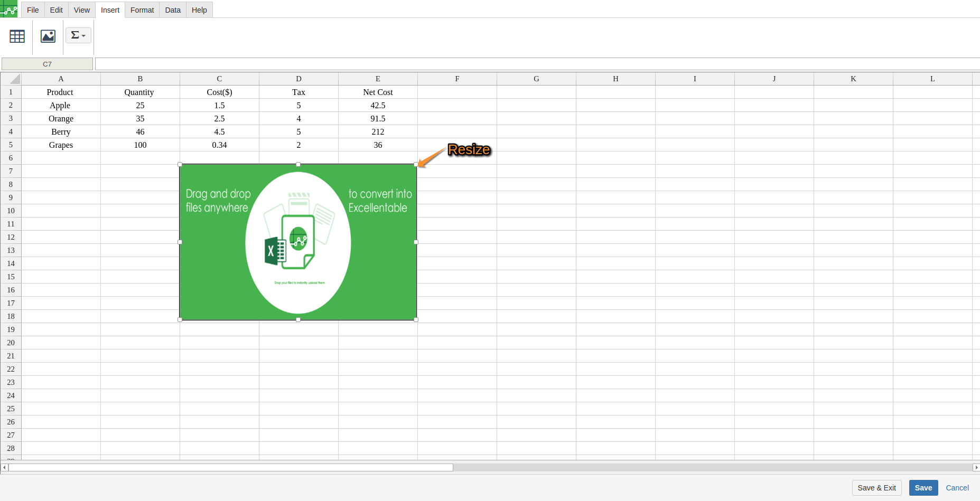Click the "Berry" cell

pyautogui.click(x=61, y=131)
